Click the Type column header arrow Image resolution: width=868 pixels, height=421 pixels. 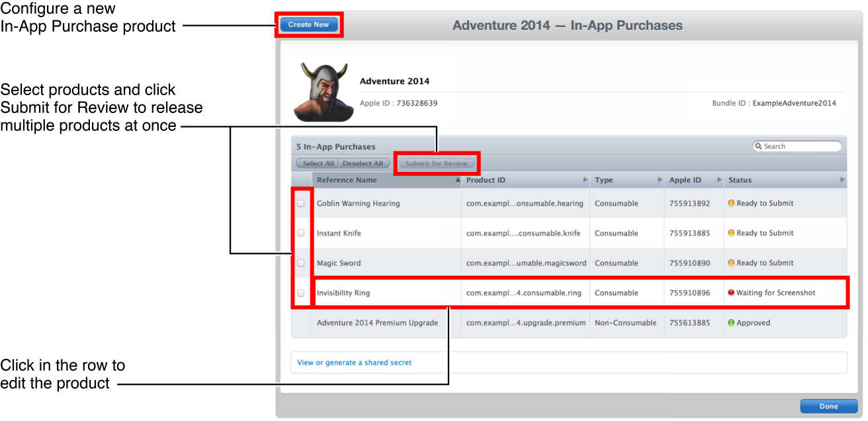coord(660,180)
